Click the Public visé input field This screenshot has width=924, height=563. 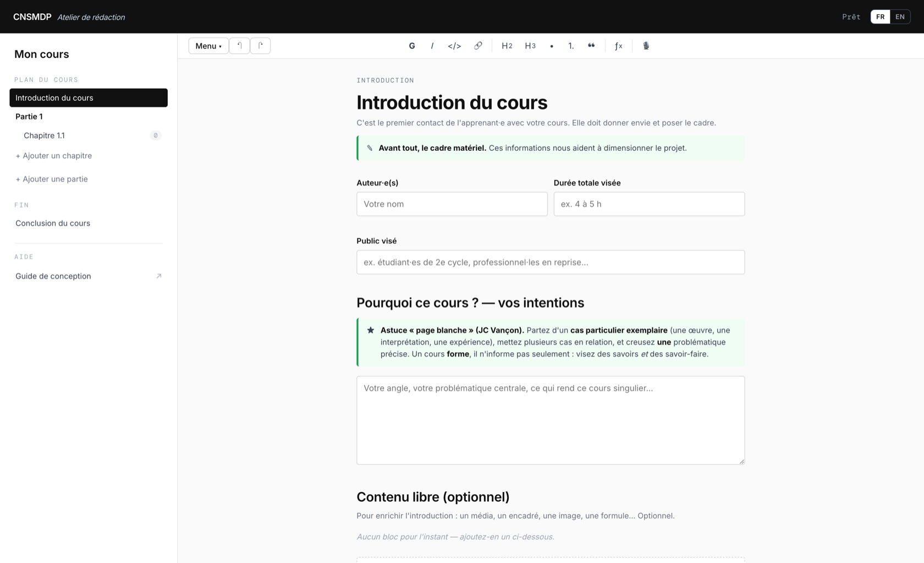pos(551,262)
